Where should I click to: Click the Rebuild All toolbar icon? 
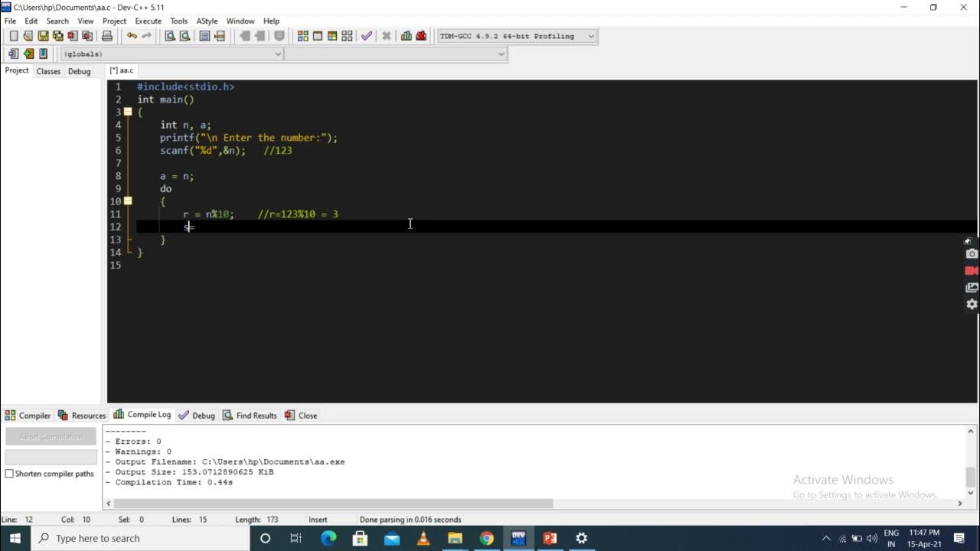point(347,36)
